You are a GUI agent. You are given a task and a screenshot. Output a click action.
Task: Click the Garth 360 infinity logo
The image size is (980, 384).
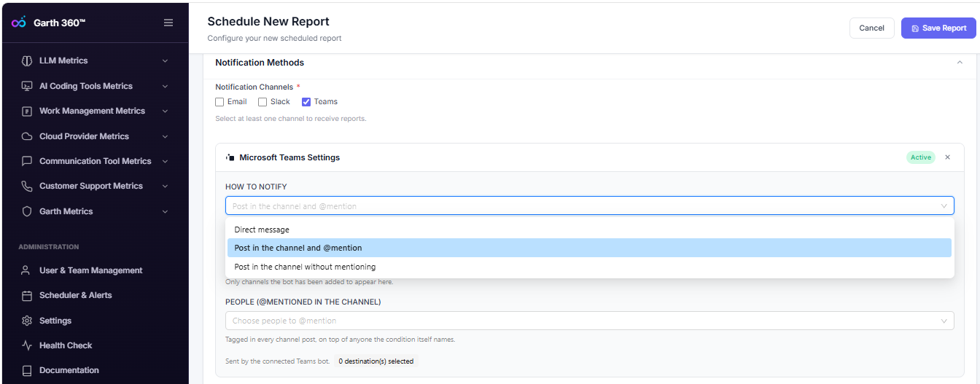point(19,23)
